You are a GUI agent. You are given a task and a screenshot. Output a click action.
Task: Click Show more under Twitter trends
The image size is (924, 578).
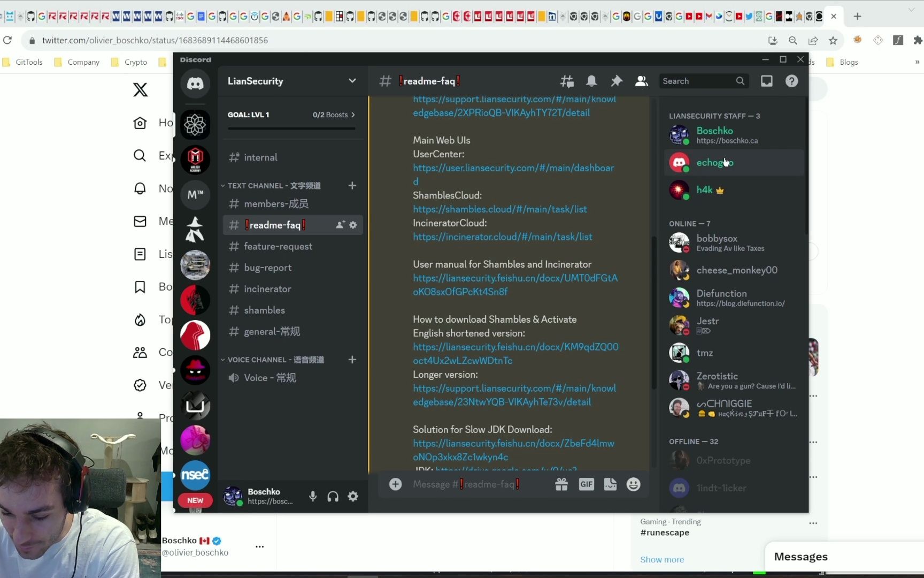tap(662, 559)
